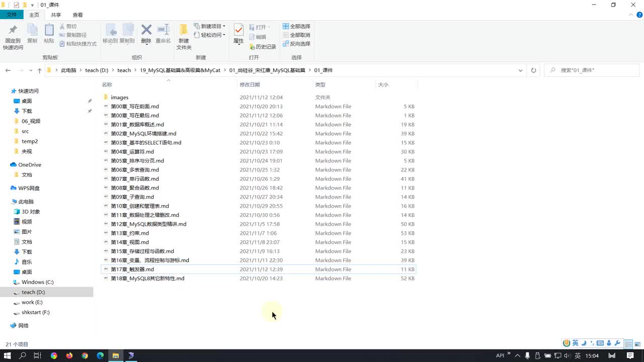
Task: Switch to details view in status bar
Action: pos(628,344)
